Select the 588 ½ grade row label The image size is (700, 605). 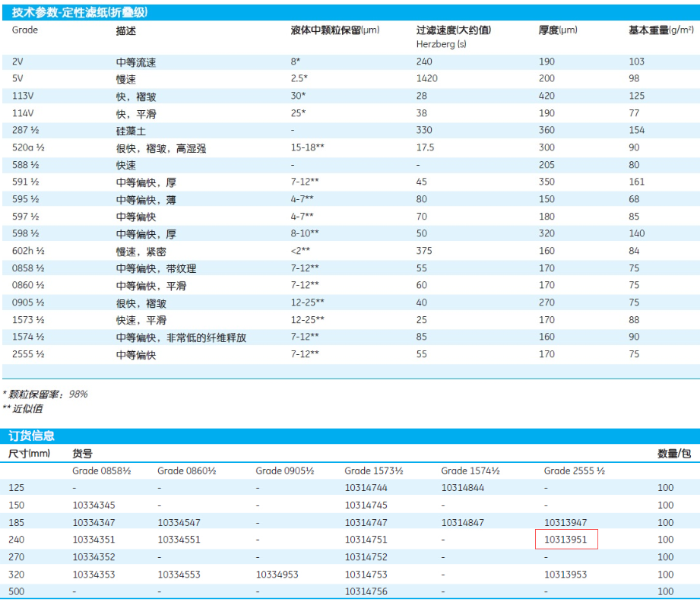(x=25, y=165)
